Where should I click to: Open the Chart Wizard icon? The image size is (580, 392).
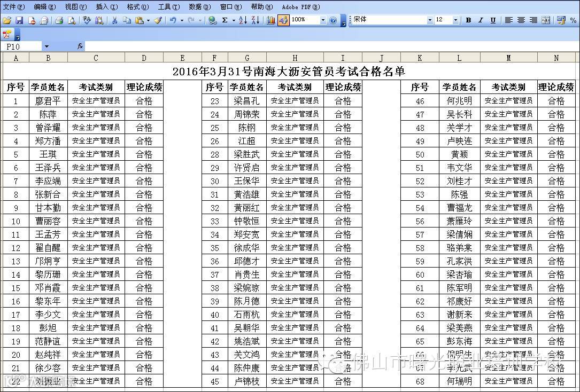[x=271, y=21]
